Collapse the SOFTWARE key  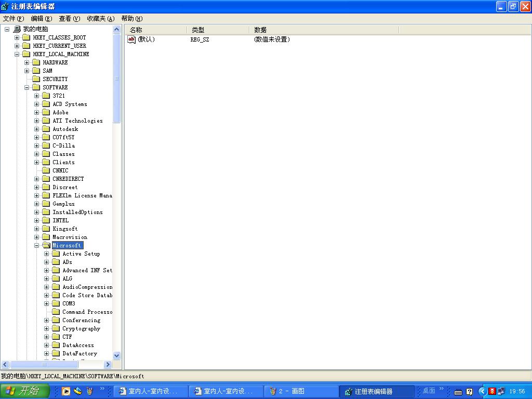[x=26, y=87]
